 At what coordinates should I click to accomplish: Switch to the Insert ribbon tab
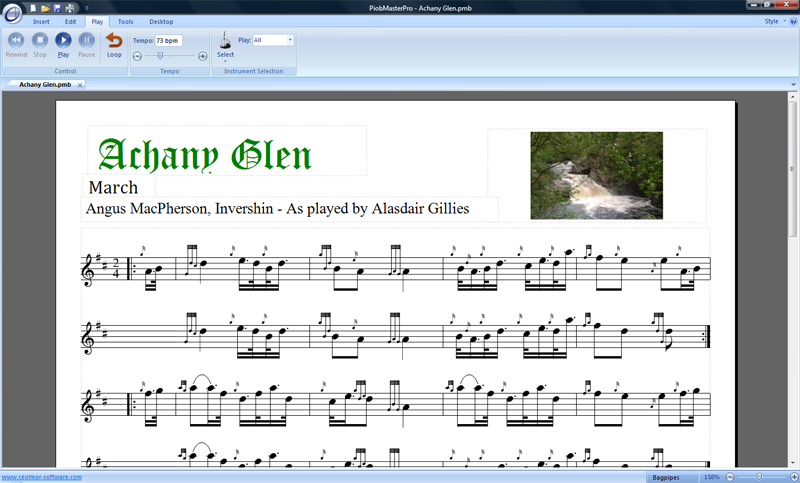pyautogui.click(x=41, y=20)
